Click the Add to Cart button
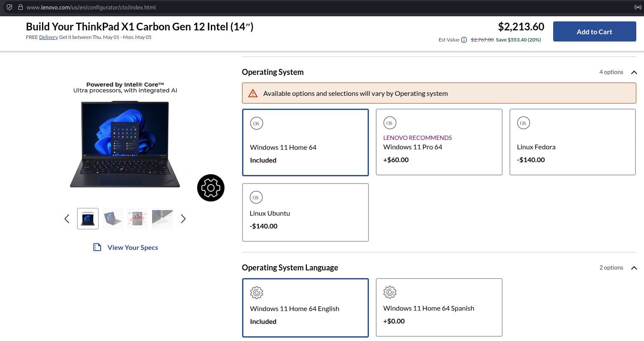Viewport: 644px width, 341px height. pyautogui.click(x=594, y=32)
